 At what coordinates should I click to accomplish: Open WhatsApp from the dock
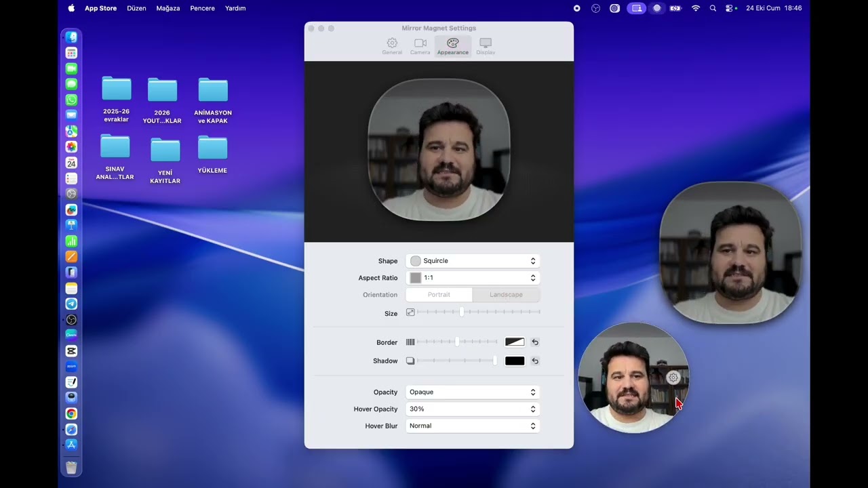pyautogui.click(x=71, y=100)
